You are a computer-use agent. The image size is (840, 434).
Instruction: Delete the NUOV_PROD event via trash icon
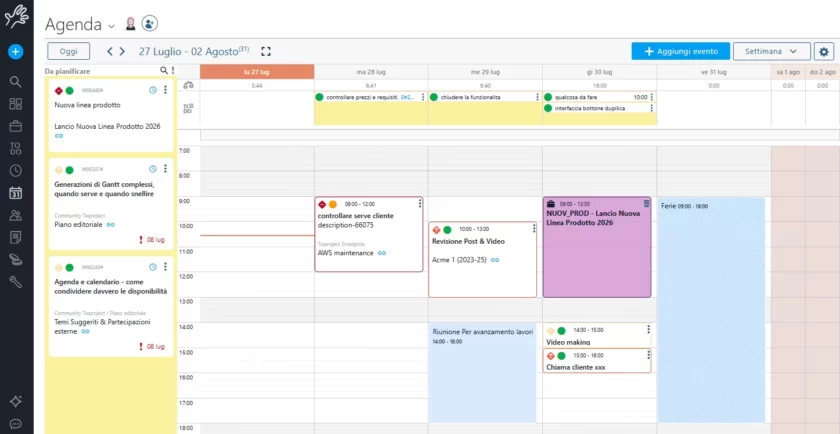[x=646, y=203]
